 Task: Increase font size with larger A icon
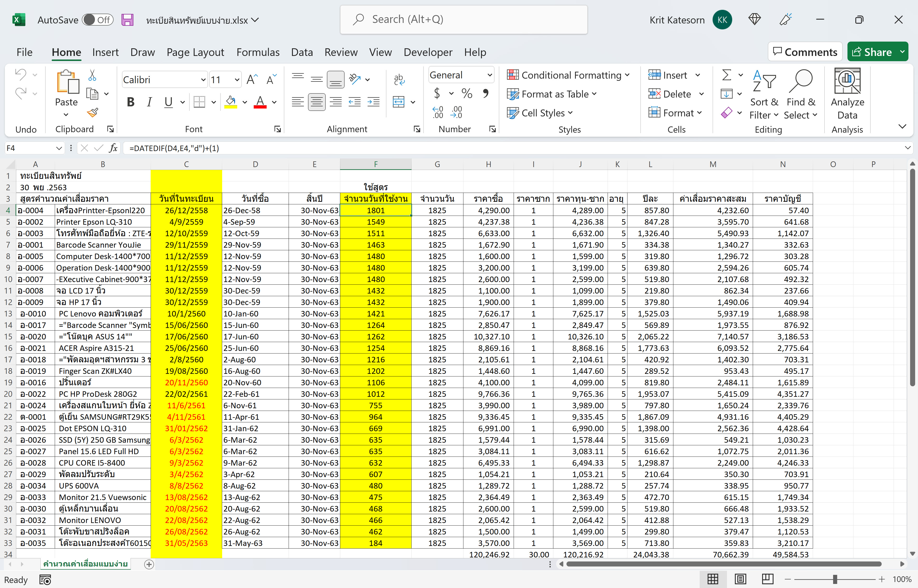(252, 79)
